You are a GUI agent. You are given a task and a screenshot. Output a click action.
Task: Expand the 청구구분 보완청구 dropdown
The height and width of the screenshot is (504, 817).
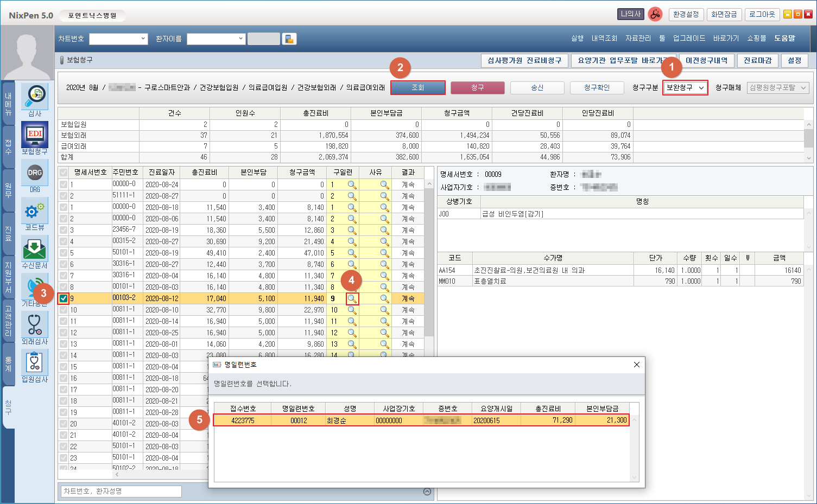(x=686, y=87)
